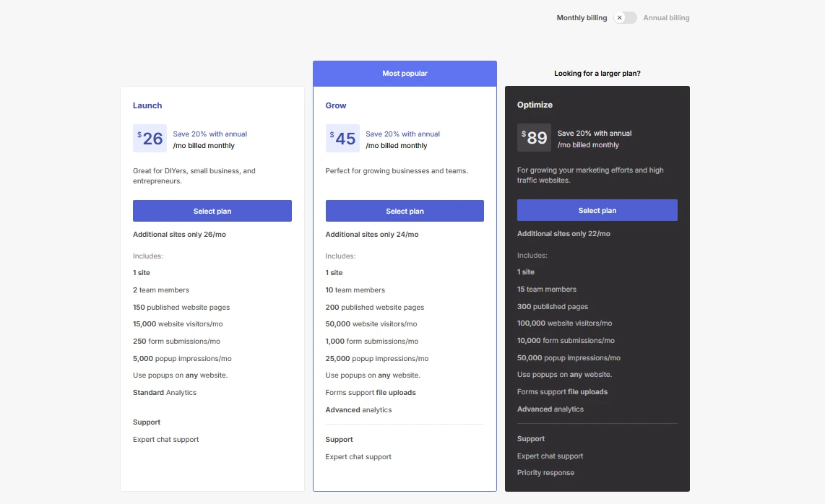Screen dimensions: 825x504
Task: Click Advanced analytics in Optimize plan
Action: coord(550,409)
